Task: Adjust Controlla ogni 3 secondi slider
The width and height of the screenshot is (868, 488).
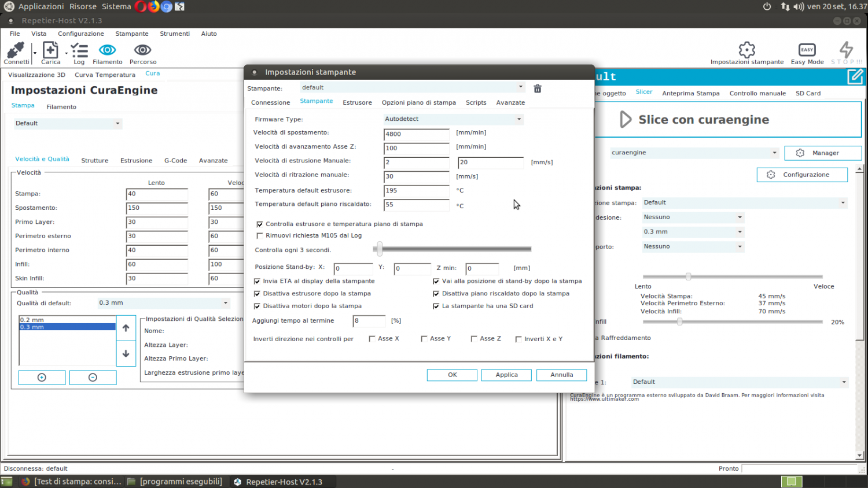Action: [379, 249]
